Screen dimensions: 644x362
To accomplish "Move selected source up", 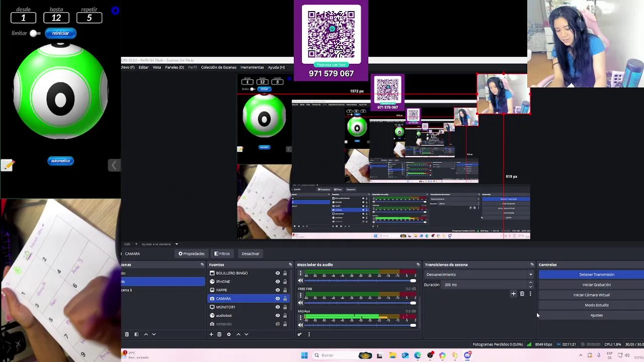I will click(x=238, y=334).
